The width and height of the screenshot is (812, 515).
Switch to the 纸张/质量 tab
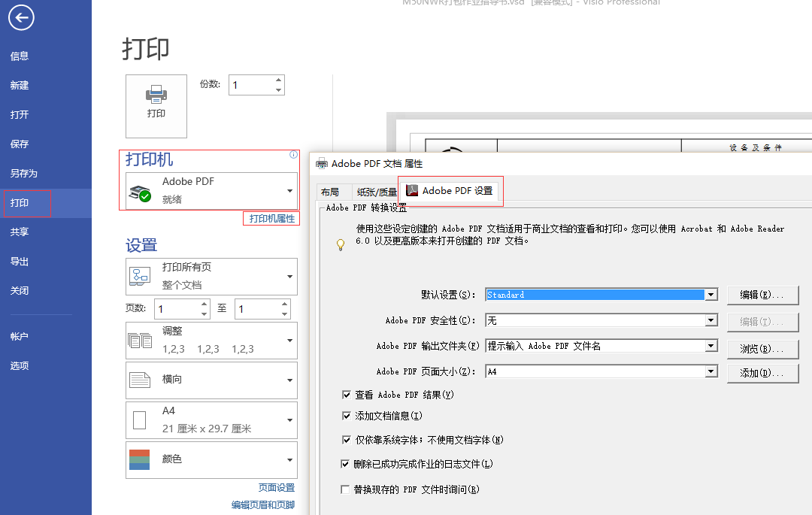377,192
